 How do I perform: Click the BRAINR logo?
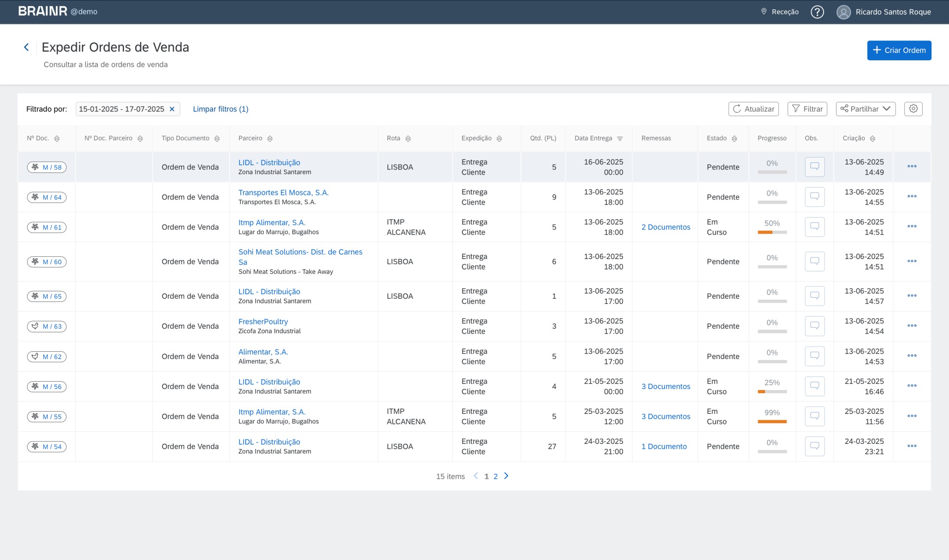click(x=42, y=12)
